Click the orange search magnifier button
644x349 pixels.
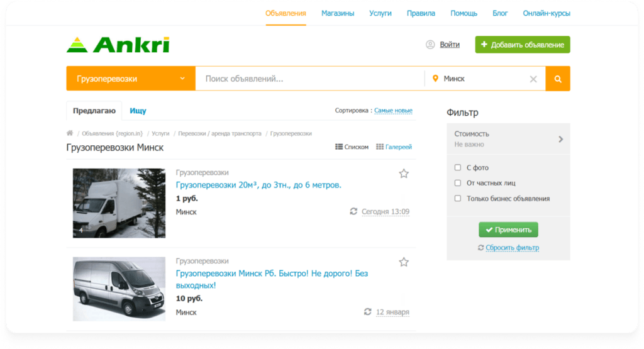[x=558, y=79]
